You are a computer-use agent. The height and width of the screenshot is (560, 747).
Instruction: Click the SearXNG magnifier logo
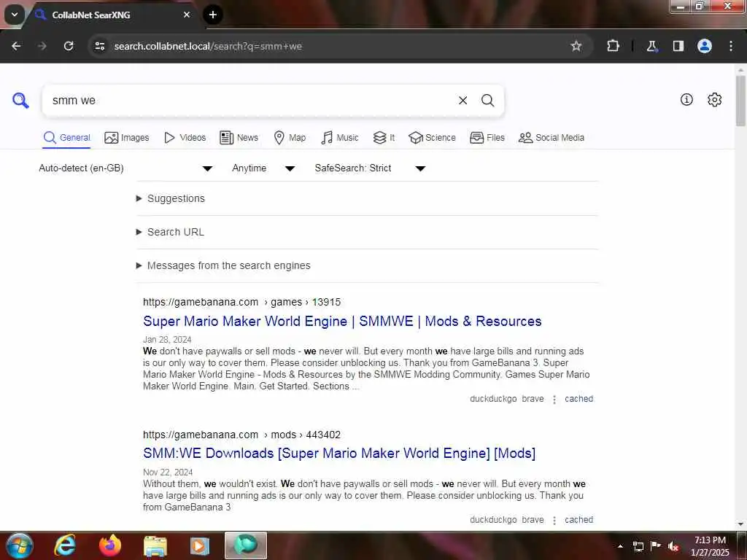click(20, 101)
